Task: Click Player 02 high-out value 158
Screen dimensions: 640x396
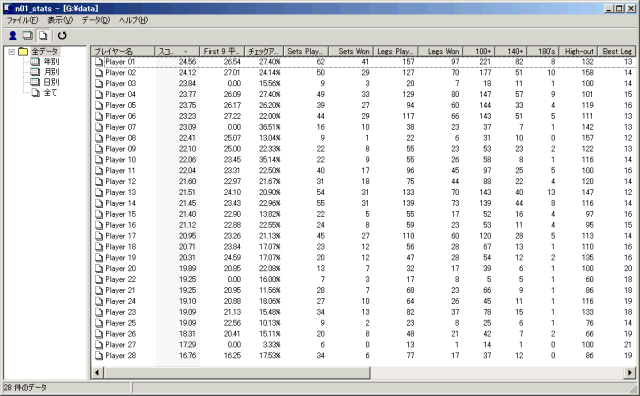Action: [x=587, y=73]
